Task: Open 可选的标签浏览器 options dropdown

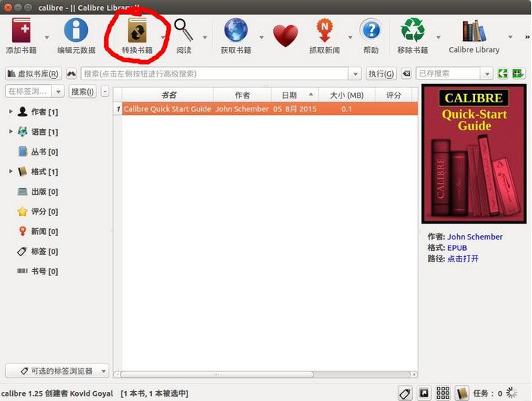Action: pos(57,371)
